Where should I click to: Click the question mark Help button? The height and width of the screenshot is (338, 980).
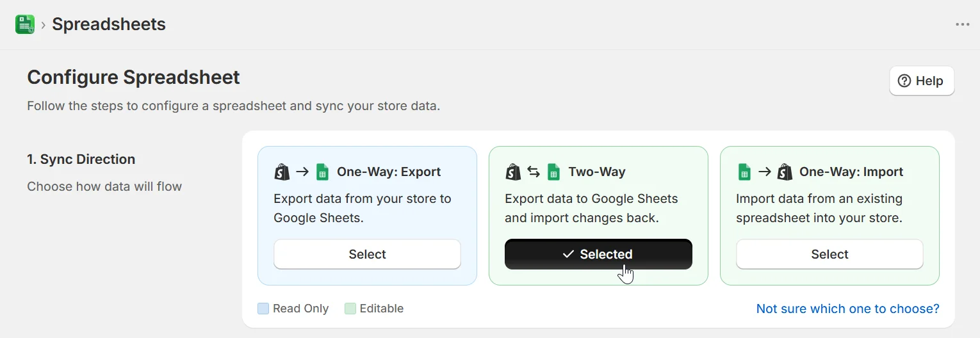click(922, 81)
